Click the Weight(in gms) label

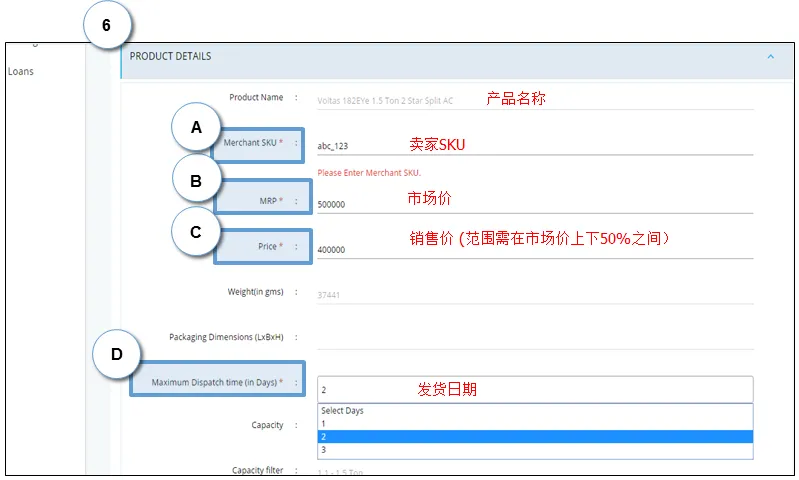[255, 292]
